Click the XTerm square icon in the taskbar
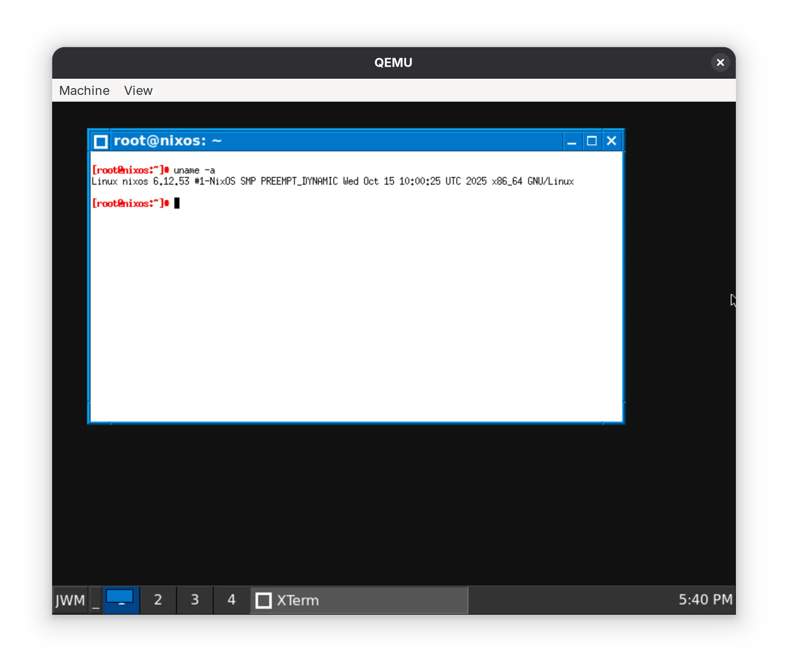Screen dimensions: 788x672 click(x=263, y=600)
